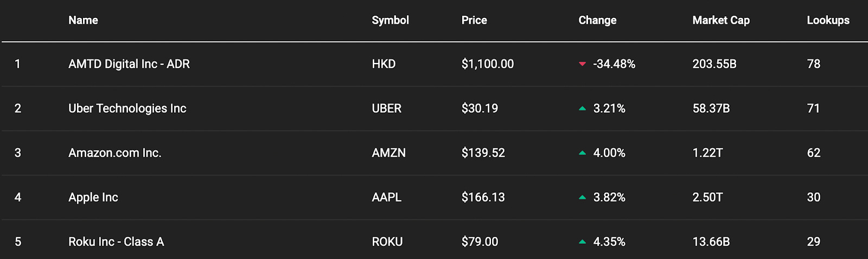Select the HKD ticker symbol
Screen dimensions: 868x259
click(x=384, y=64)
